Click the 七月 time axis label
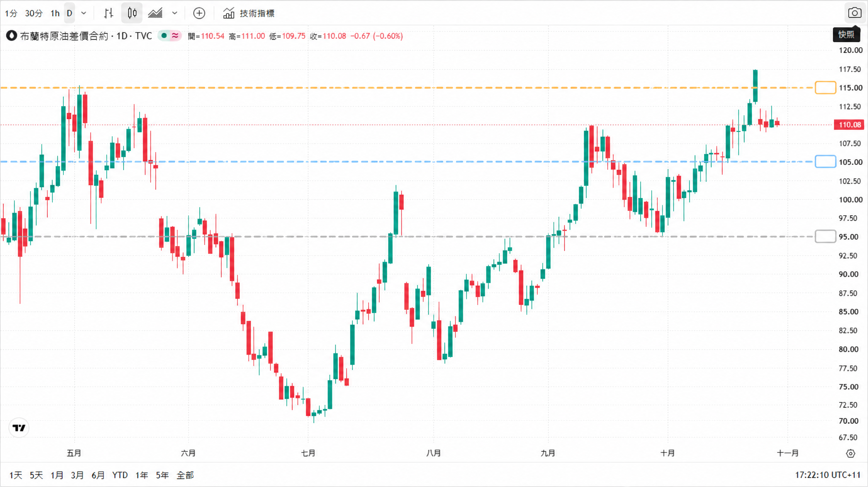Screen dimensions: 868x487 tap(308, 453)
